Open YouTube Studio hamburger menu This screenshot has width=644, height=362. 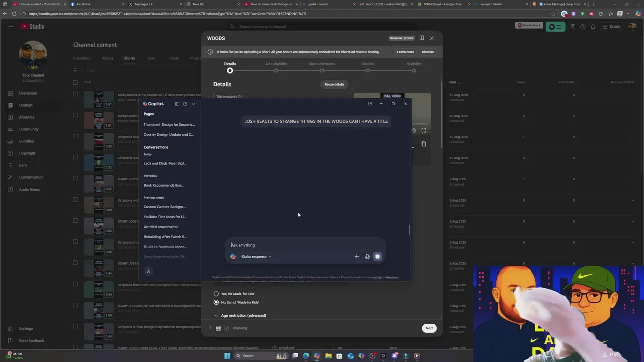10,26
